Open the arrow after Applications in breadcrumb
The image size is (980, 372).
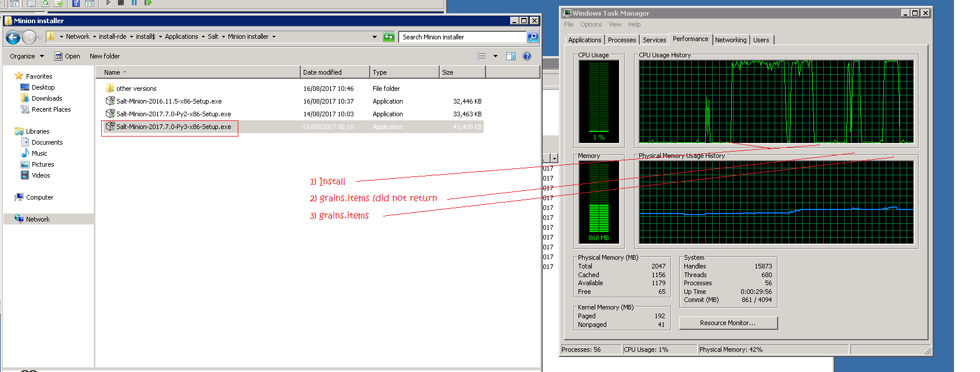(203, 36)
